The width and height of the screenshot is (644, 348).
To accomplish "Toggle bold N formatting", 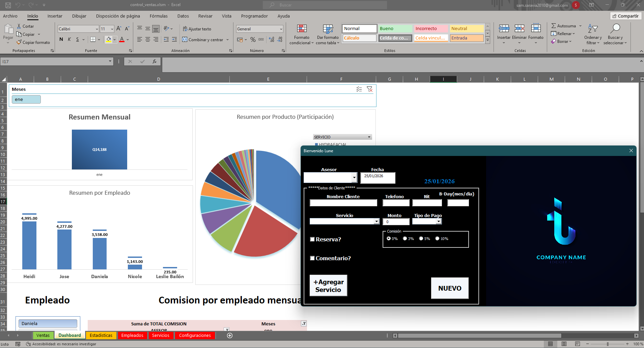I will 61,39.
